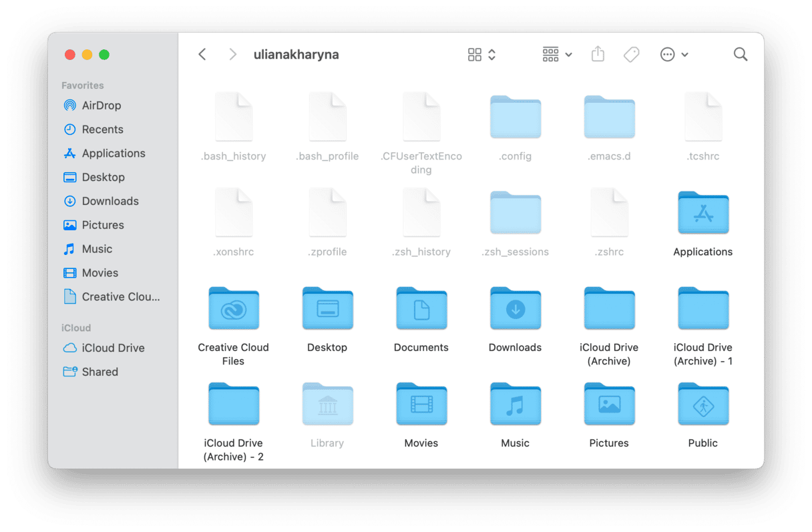The height and width of the screenshot is (532, 812).
Task: Click the Search magnifier icon
Action: coord(740,55)
